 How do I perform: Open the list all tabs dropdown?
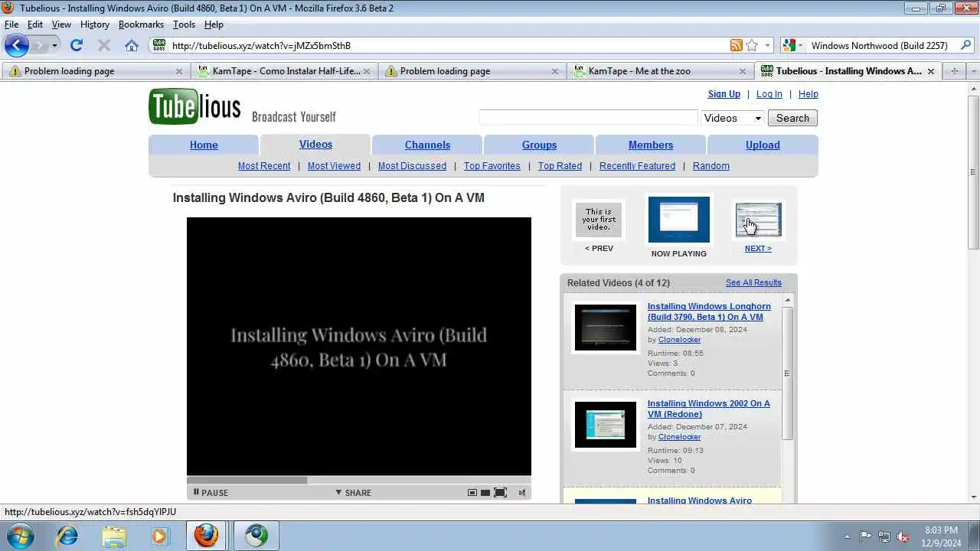973,71
